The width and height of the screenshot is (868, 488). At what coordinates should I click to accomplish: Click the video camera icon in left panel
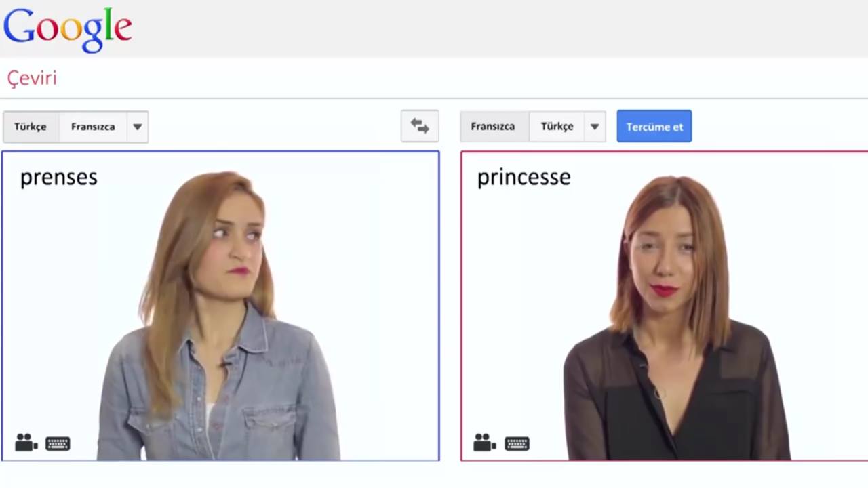click(26, 443)
